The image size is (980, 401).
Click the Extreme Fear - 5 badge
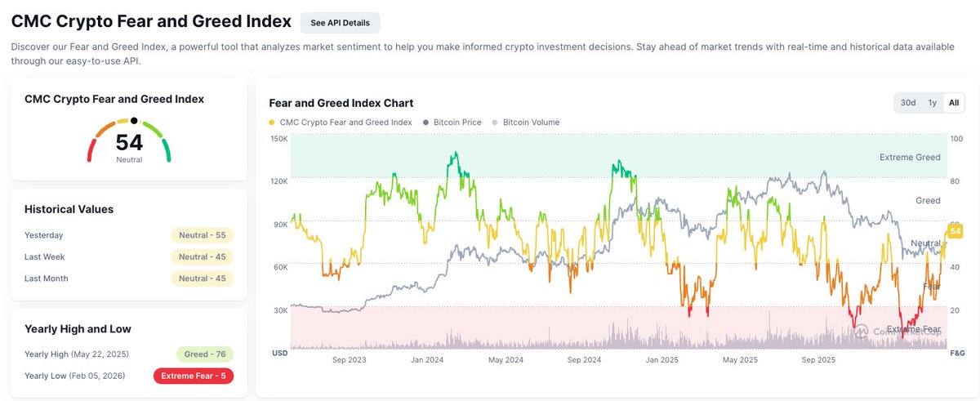pyautogui.click(x=194, y=376)
